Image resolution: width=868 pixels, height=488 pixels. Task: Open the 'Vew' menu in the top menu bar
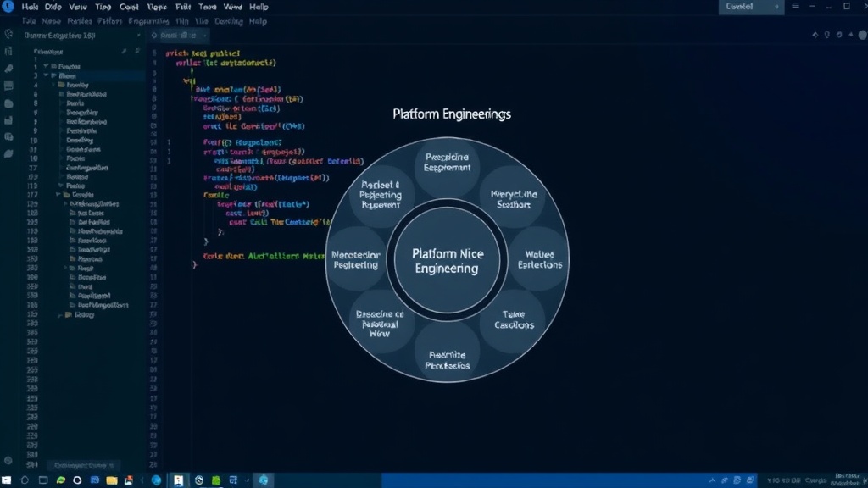[77, 7]
